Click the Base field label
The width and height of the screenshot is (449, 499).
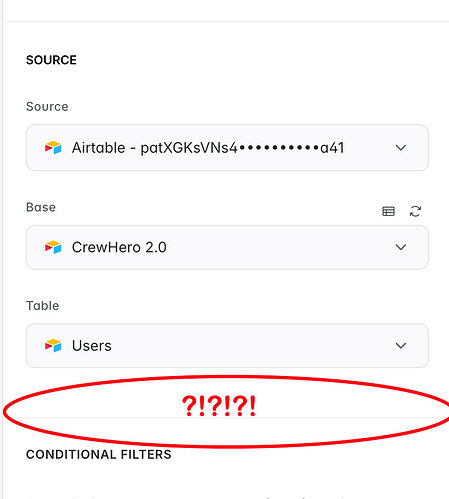(x=41, y=207)
